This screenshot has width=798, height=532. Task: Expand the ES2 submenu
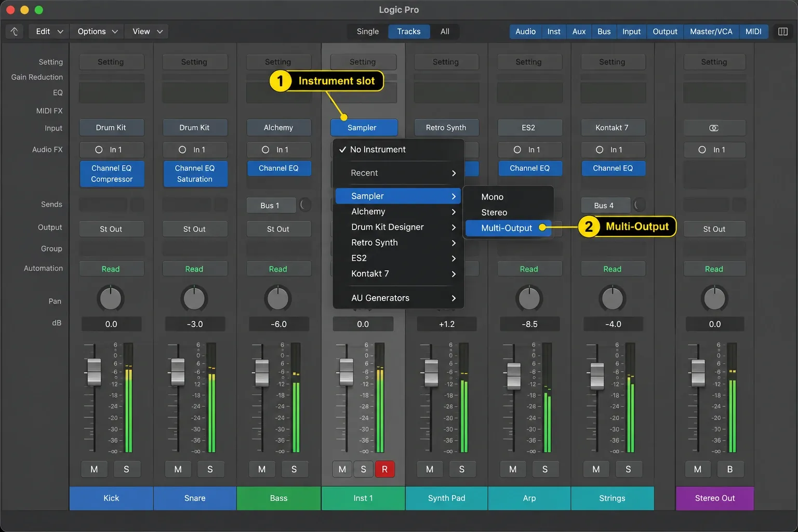(398, 258)
